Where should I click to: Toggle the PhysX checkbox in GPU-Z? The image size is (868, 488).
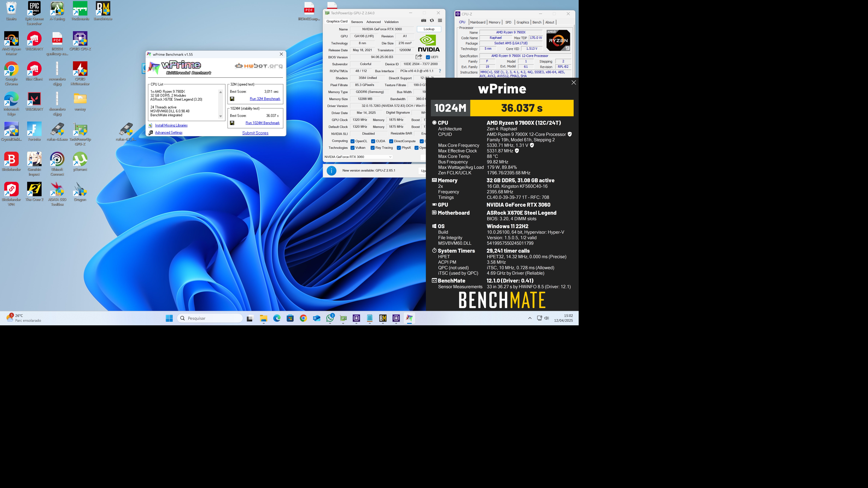click(399, 148)
